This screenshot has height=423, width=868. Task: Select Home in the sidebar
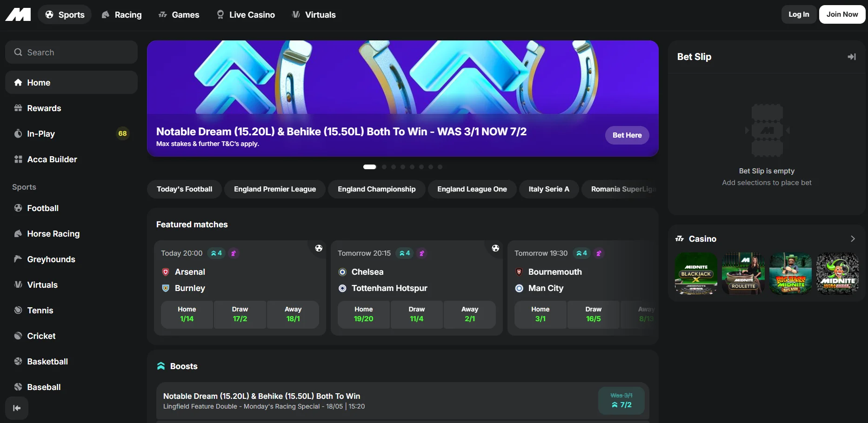click(x=71, y=82)
